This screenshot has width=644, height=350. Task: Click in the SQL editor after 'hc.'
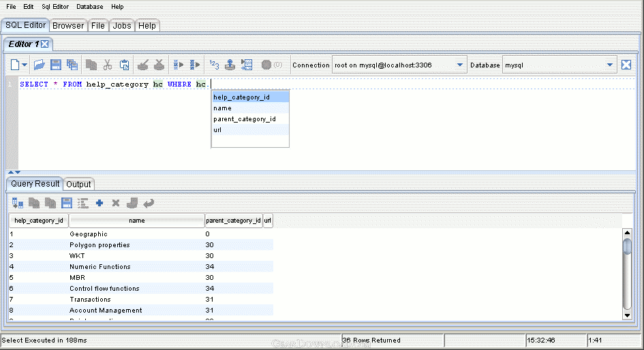pyautogui.click(x=211, y=84)
